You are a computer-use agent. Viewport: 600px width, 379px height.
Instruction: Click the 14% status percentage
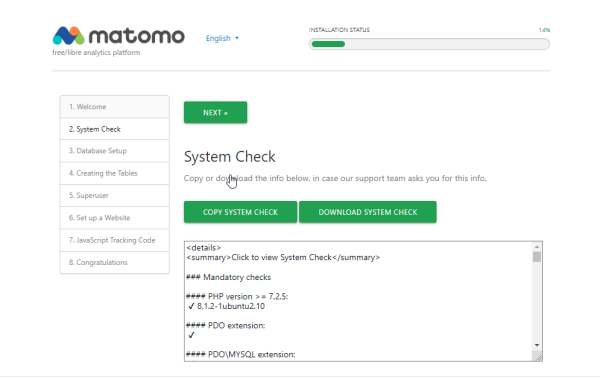[x=545, y=30]
